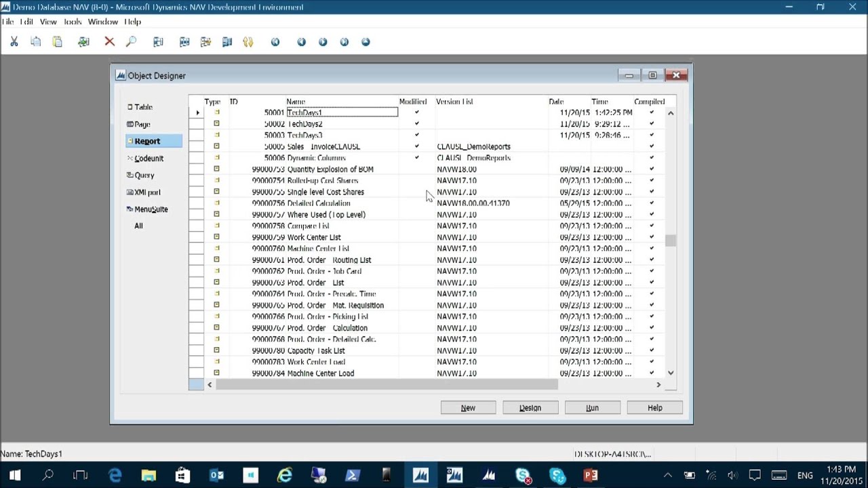Open the File menu
This screenshot has height=488, width=868.
[7, 22]
